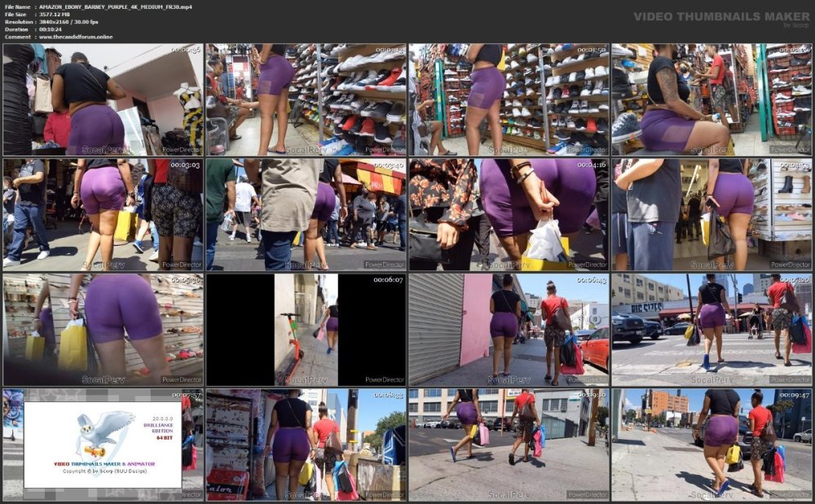815x504 pixels.
Task: Click the file size value 3577.12 MB
Action: click(54, 15)
